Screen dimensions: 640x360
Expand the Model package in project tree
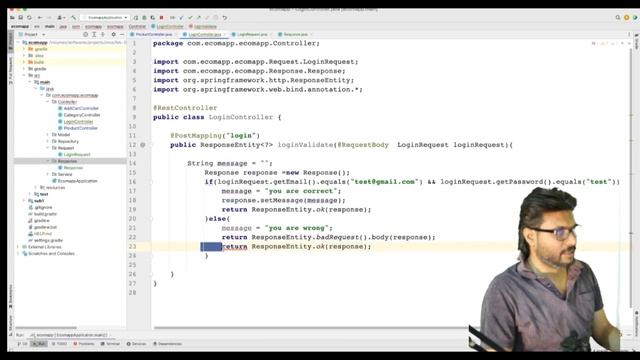pyautogui.click(x=48, y=134)
